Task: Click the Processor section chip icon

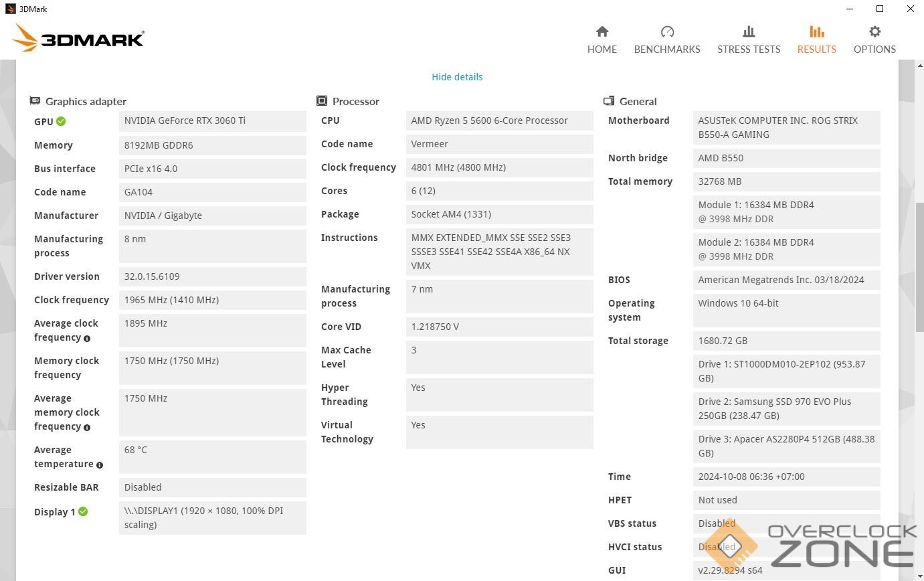Action: (x=322, y=101)
